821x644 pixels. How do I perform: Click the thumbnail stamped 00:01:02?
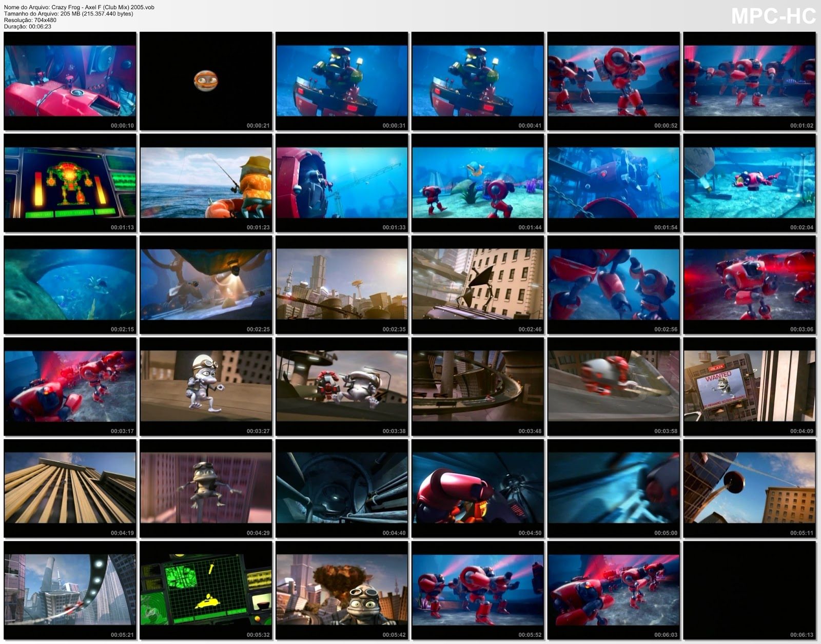coord(750,81)
